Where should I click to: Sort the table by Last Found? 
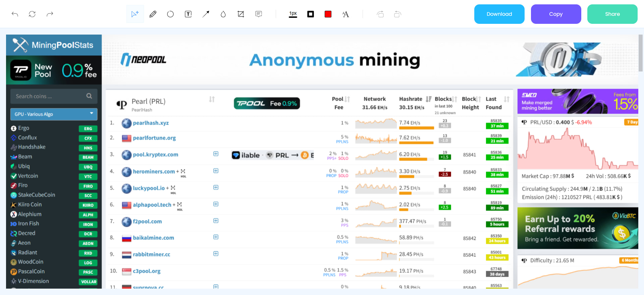point(506,99)
